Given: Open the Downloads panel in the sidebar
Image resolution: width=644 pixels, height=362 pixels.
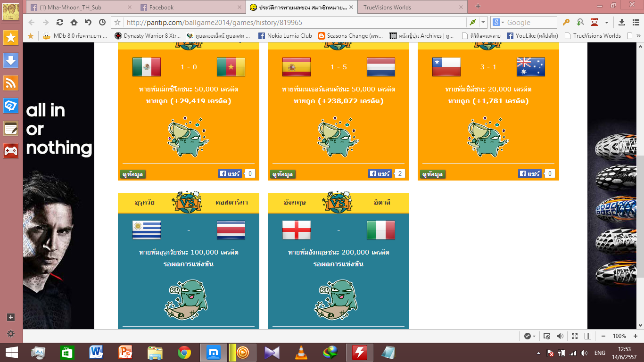Looking at the screenshot, I should click(x=11, y=60).
